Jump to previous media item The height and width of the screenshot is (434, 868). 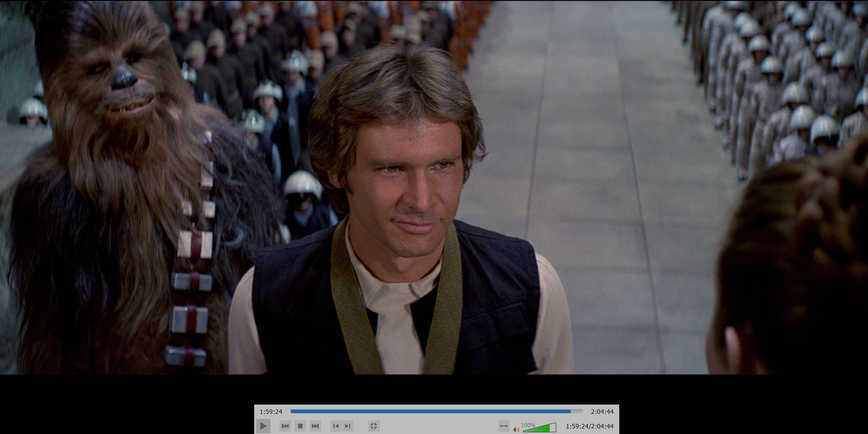pos(285,426)
